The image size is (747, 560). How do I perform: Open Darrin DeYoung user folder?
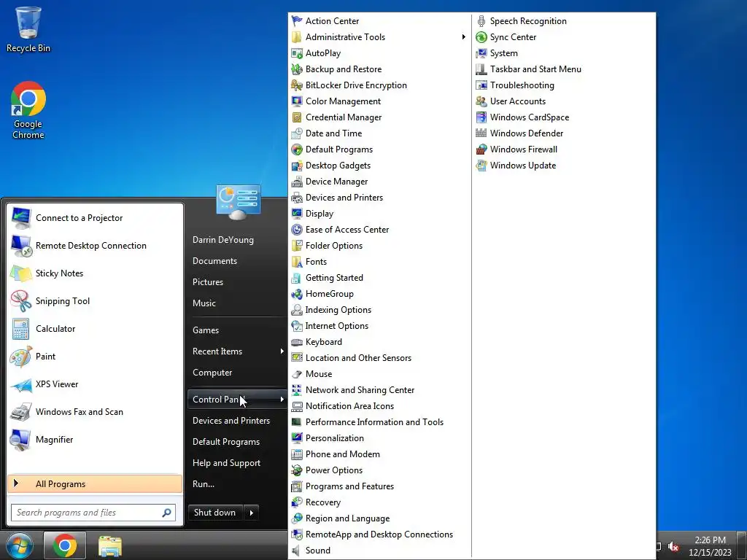pyautogui.click(x=223, y=240)
